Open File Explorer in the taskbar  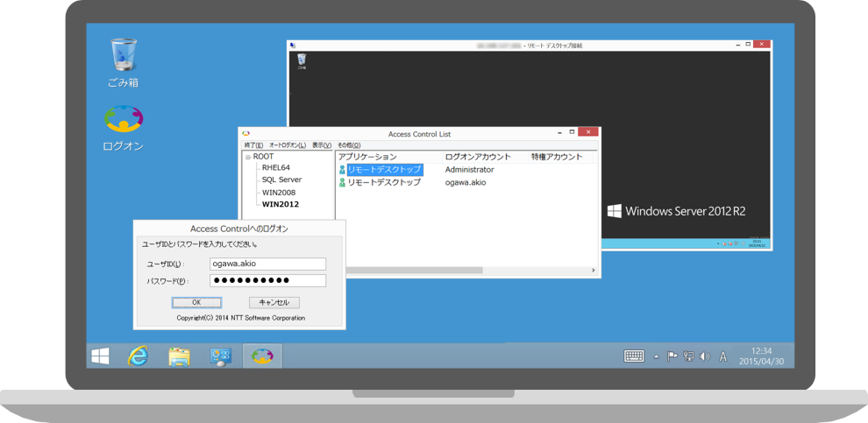[x=180, y=356]
